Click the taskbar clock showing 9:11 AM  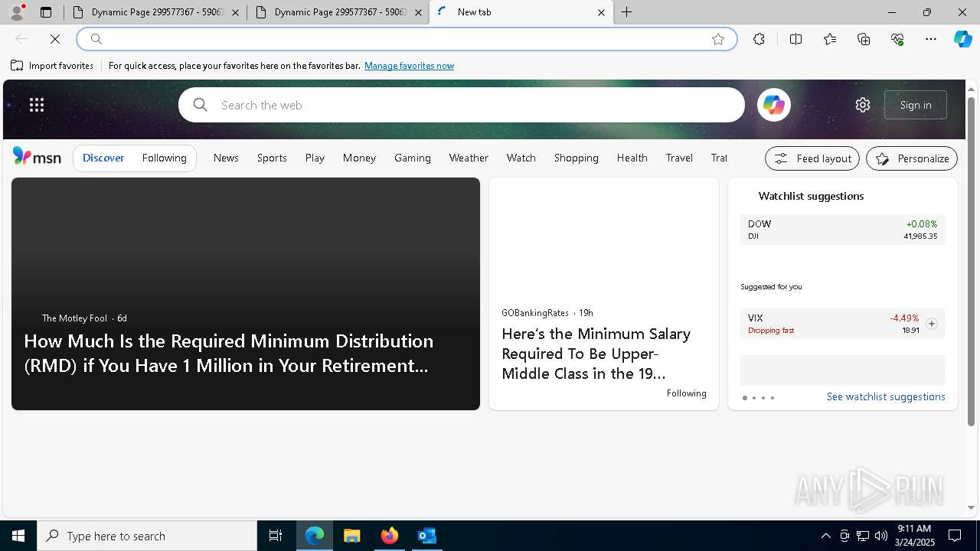coord(914,536)
